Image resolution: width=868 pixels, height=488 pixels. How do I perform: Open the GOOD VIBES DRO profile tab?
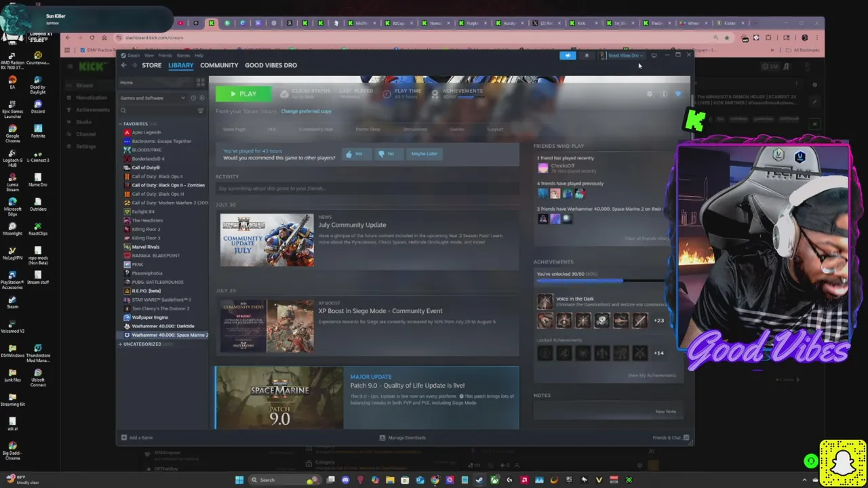tap(271, 65)
